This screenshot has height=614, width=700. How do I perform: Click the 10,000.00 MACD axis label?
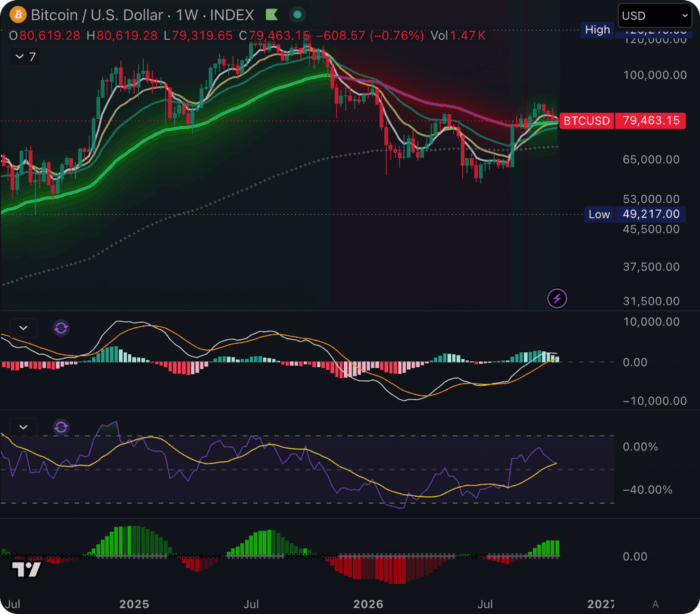point(651,322)
